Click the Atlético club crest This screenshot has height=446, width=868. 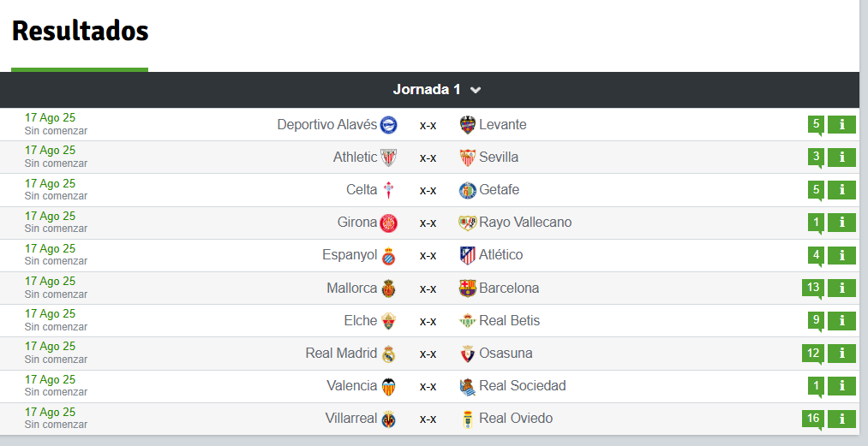[x=468, y=255]
